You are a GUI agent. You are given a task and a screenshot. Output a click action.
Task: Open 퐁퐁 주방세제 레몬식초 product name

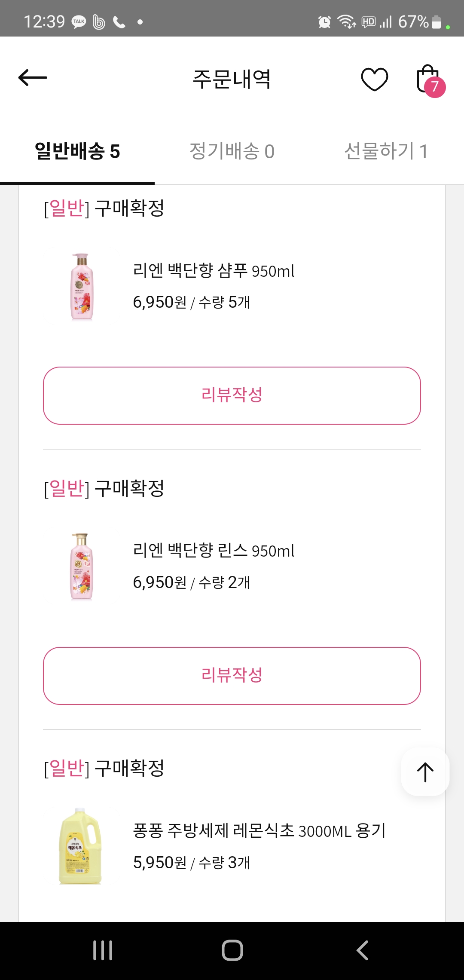[259, 831]
